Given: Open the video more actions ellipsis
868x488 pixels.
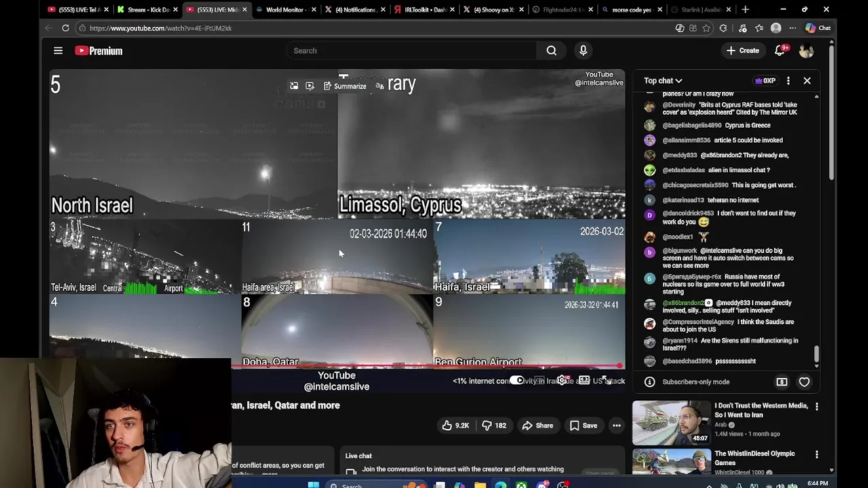Looking at the screenshot, I should point(616,426).
